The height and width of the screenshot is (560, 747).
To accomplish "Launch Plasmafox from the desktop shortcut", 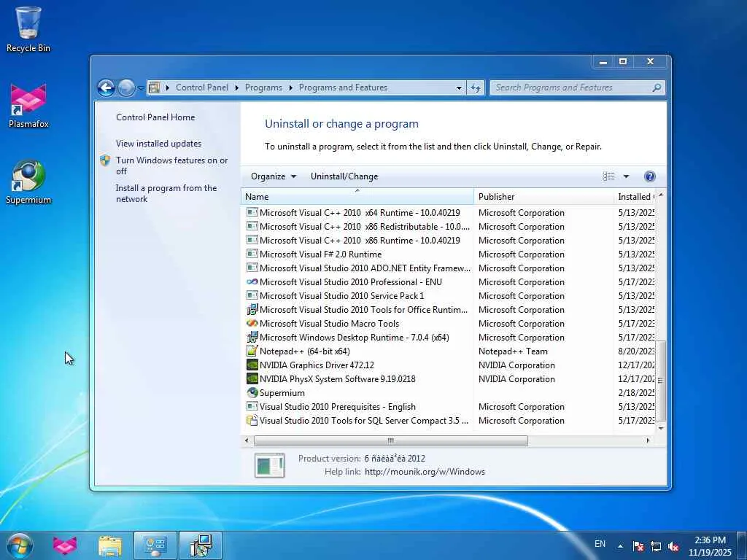I will 28,105.
